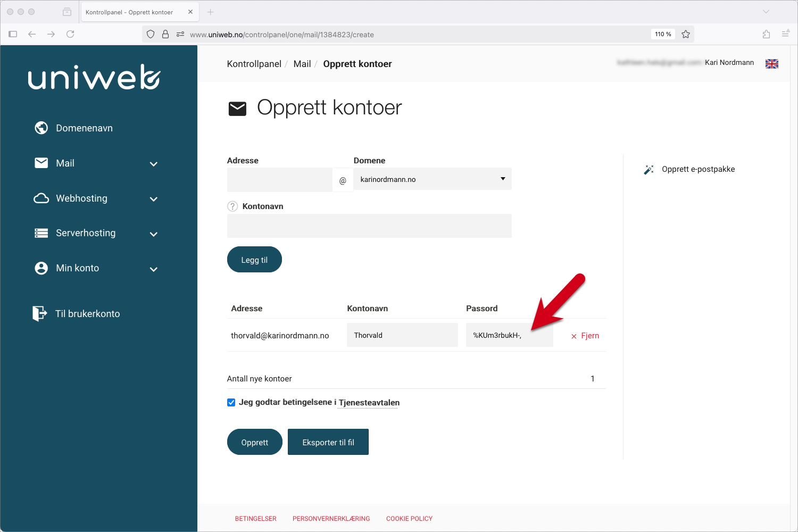Open the browser application menu icon

coord(785,34)
